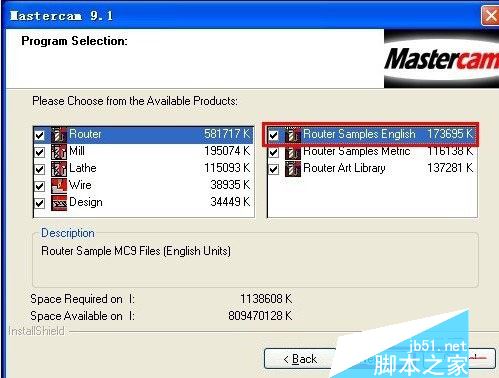Click the Design product icon
This screenshot has height=378, width=499.
[x=59, y=203]
